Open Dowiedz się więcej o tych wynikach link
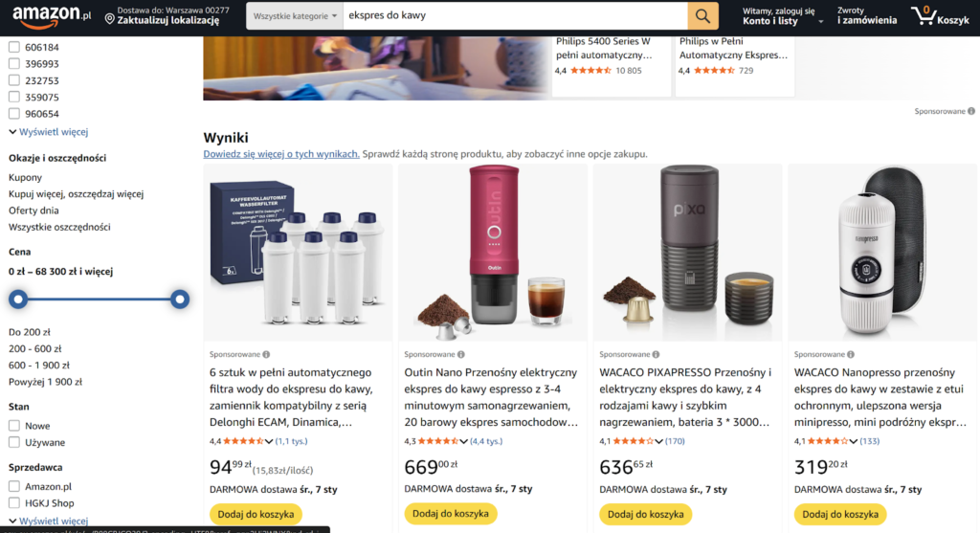The image size is (980, 533). [x=281, y=154]
